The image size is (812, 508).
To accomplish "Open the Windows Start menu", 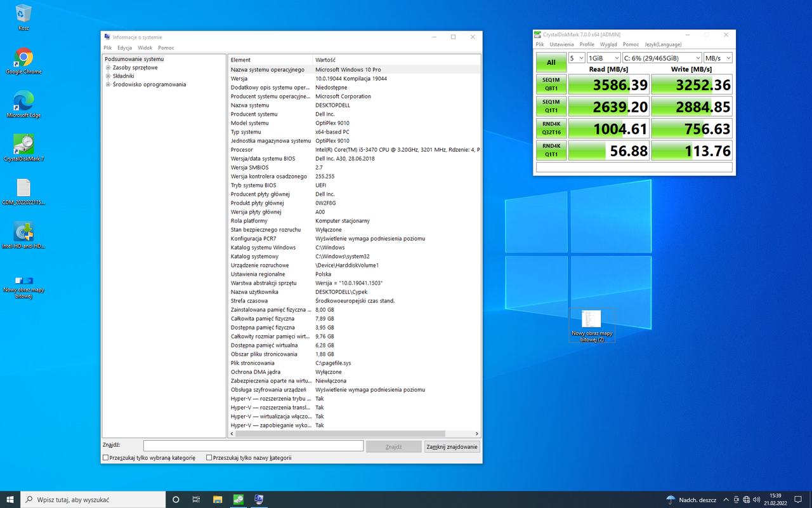I will [x=10, y=500].
